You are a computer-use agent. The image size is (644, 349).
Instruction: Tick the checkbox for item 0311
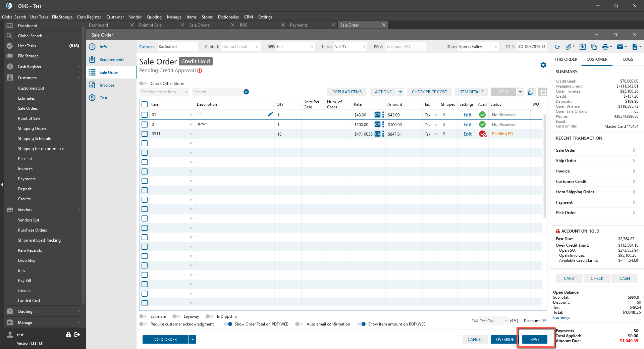coord(145,134)
